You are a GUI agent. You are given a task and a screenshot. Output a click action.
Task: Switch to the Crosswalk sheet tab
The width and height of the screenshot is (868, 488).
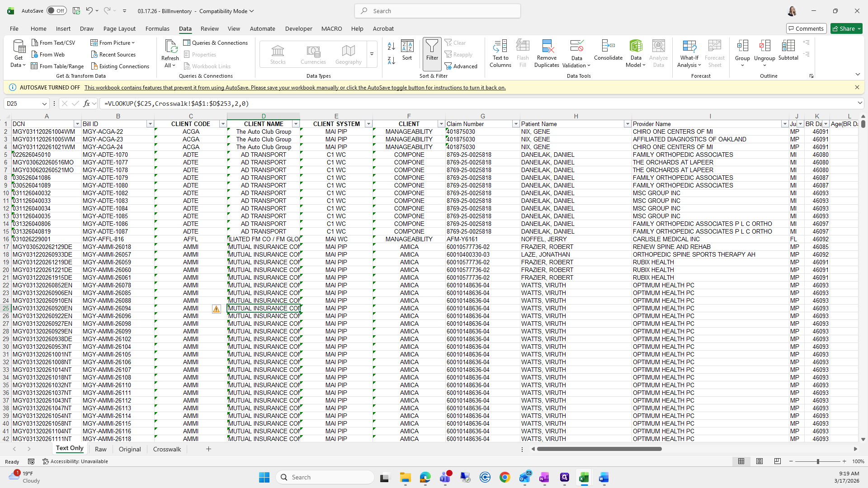[167, 449]
